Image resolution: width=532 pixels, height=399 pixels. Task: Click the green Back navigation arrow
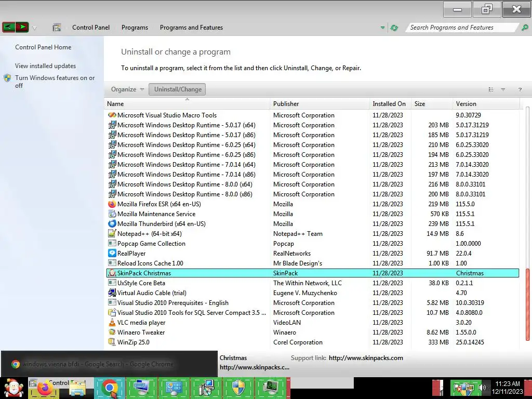(x=8, y=27)
